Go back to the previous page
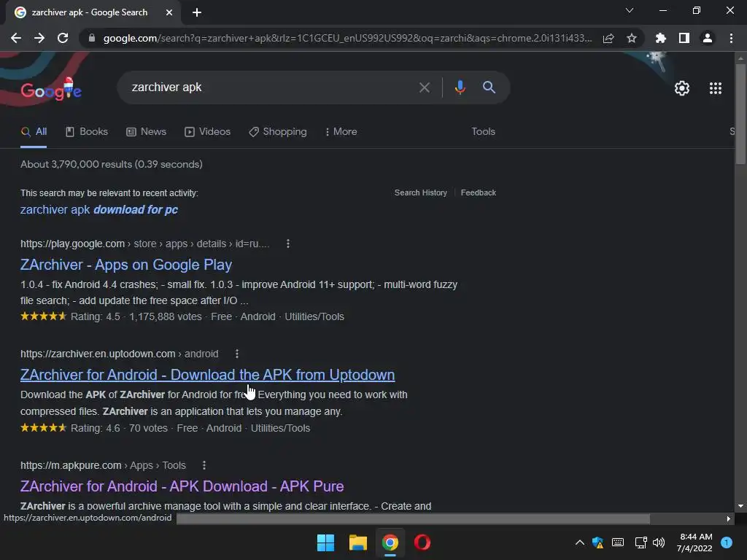 pyautogui.click(x=16, y=38)
